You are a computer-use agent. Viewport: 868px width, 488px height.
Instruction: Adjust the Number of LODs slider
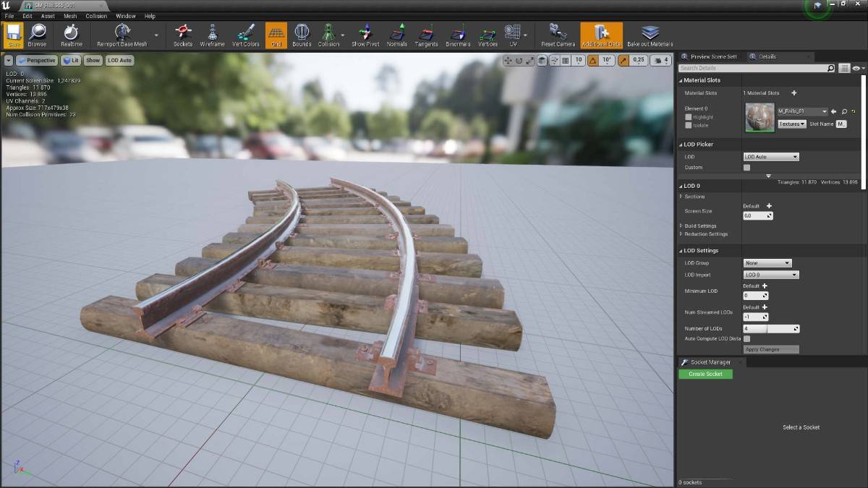point(771,329)
